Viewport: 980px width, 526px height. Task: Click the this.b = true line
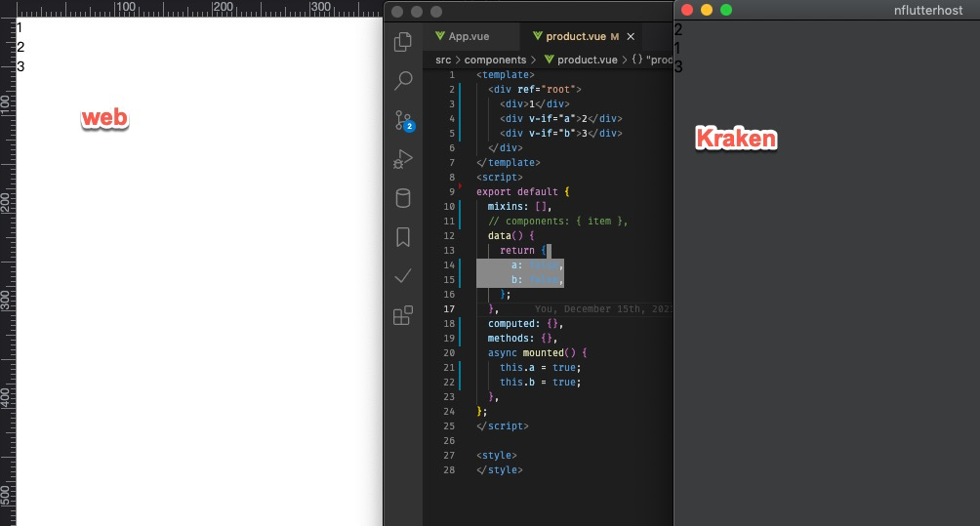(540, 383)
